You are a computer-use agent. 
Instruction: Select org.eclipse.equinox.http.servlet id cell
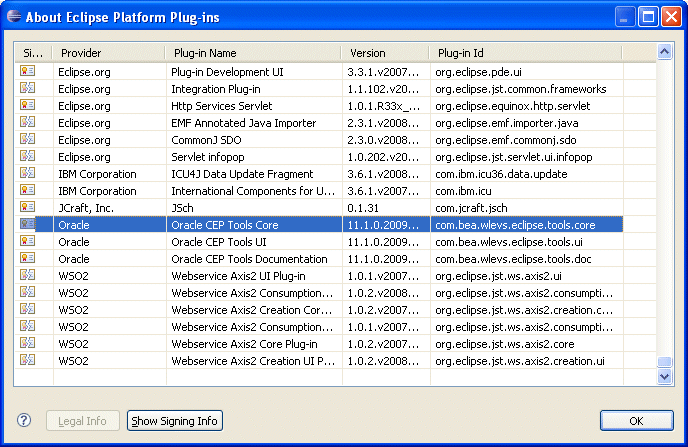(527, 106)
